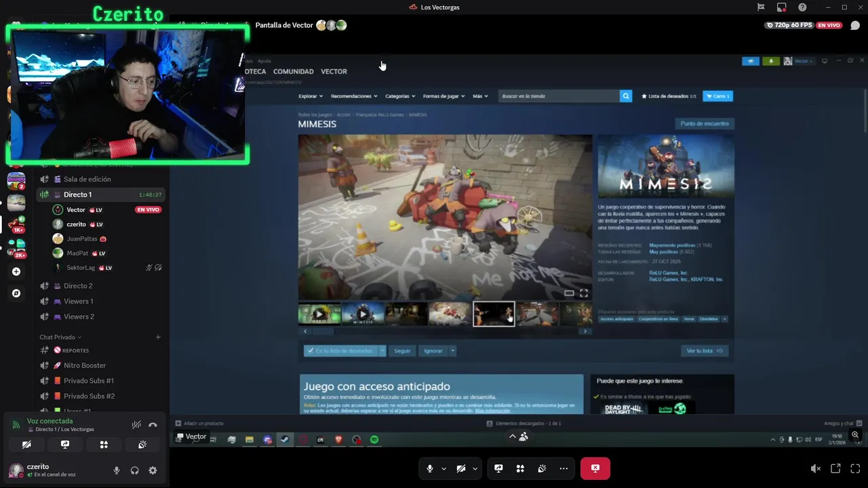Toggle noise suppression in the voice panel
Viewport: 868px width, 488px height.
[x=136, y=425]
